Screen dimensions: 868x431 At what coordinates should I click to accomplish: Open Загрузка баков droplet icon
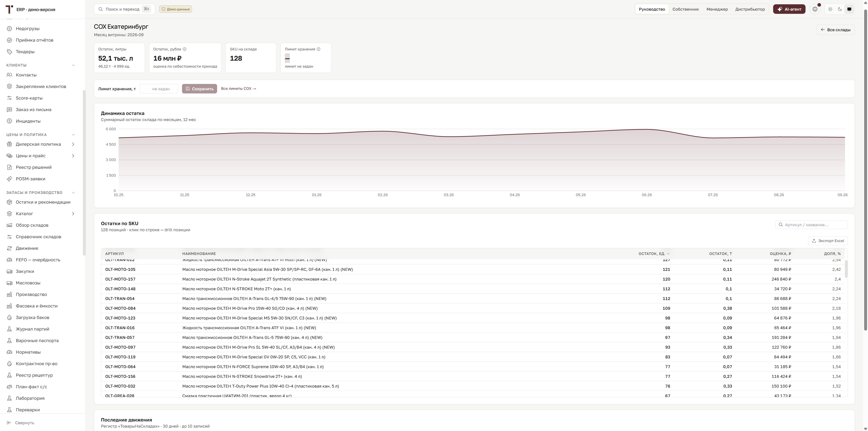[10, 317]
